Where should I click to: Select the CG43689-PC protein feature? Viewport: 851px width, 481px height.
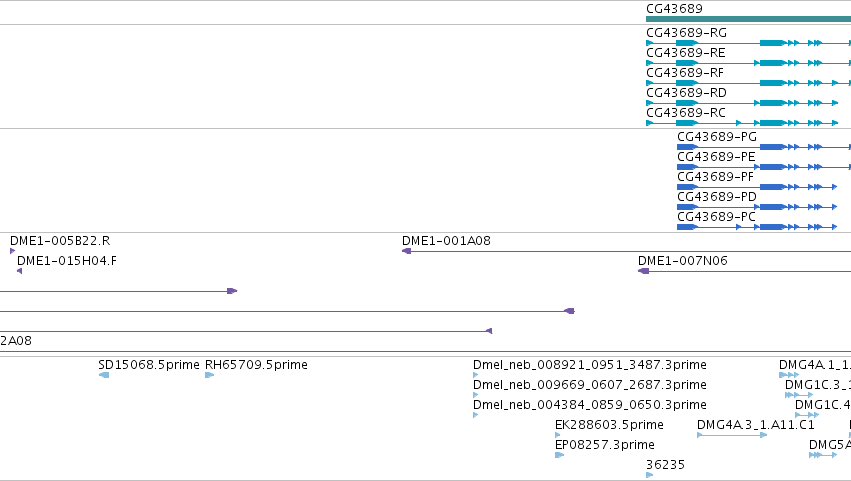point(757,227)
